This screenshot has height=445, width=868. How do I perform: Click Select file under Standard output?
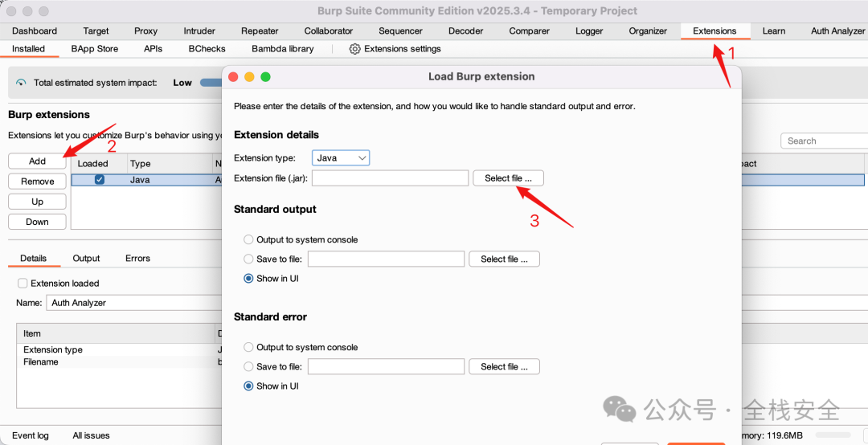504,259
